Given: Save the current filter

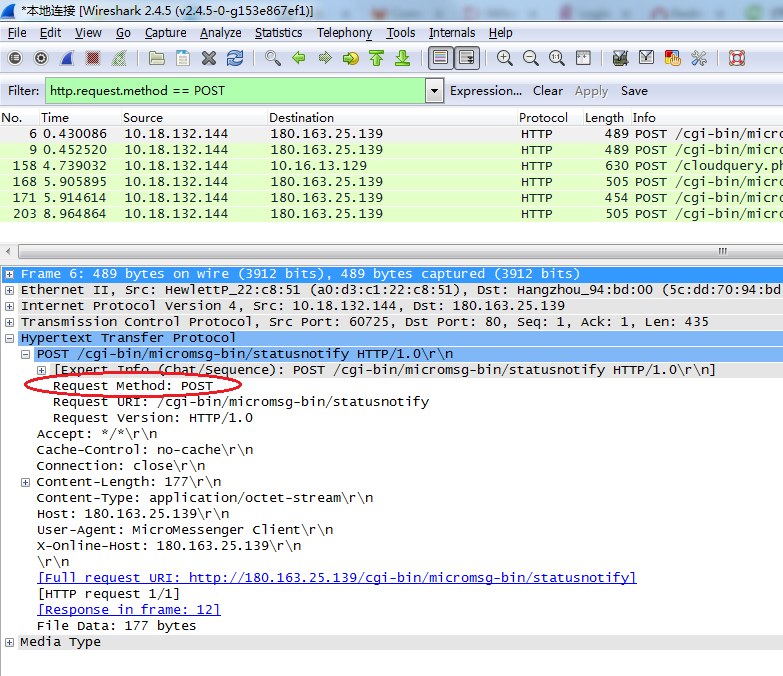Looking at the screenshot, I should coord(634,91).
